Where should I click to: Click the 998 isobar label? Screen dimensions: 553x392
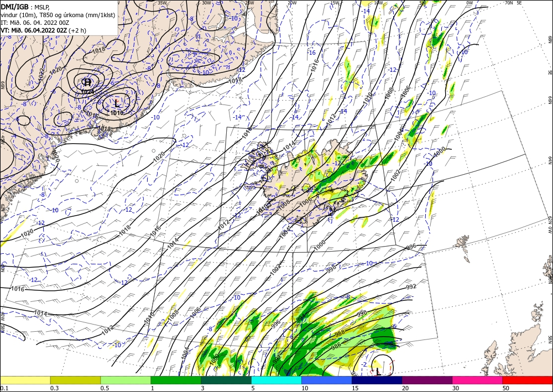(331, 269)
